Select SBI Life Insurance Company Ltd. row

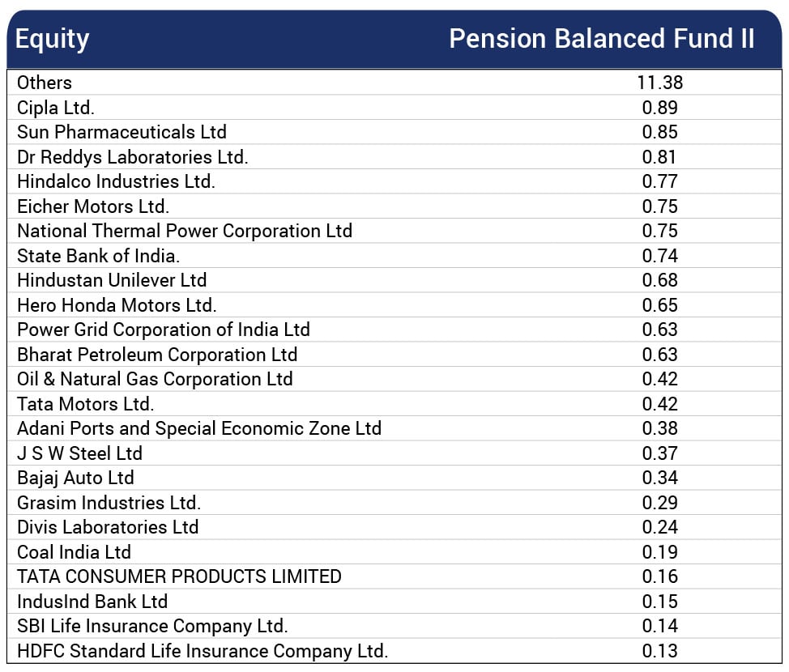[152, 626]
